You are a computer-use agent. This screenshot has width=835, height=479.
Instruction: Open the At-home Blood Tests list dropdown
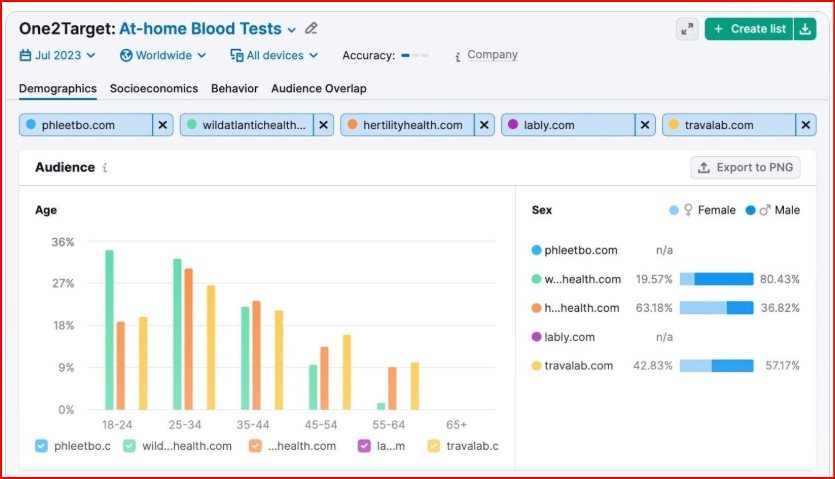tap(208, 29)
